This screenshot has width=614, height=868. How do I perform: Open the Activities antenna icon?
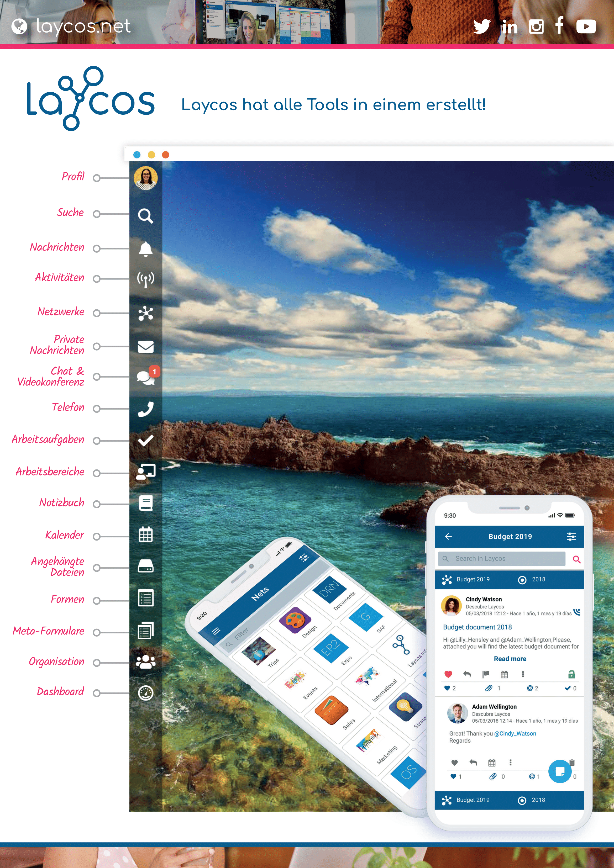pyautogui.click(x=146, y=280)
